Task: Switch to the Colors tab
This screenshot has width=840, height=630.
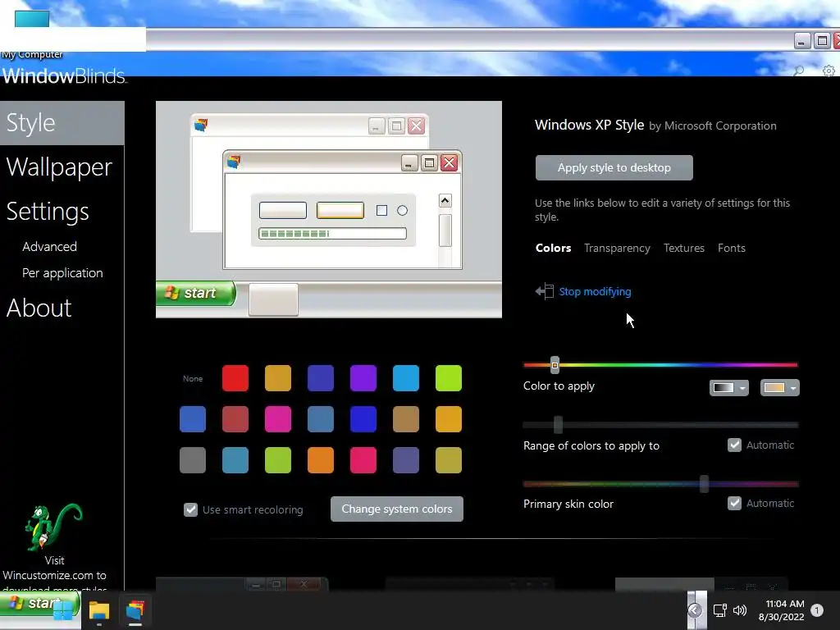Action: point(553,248)
